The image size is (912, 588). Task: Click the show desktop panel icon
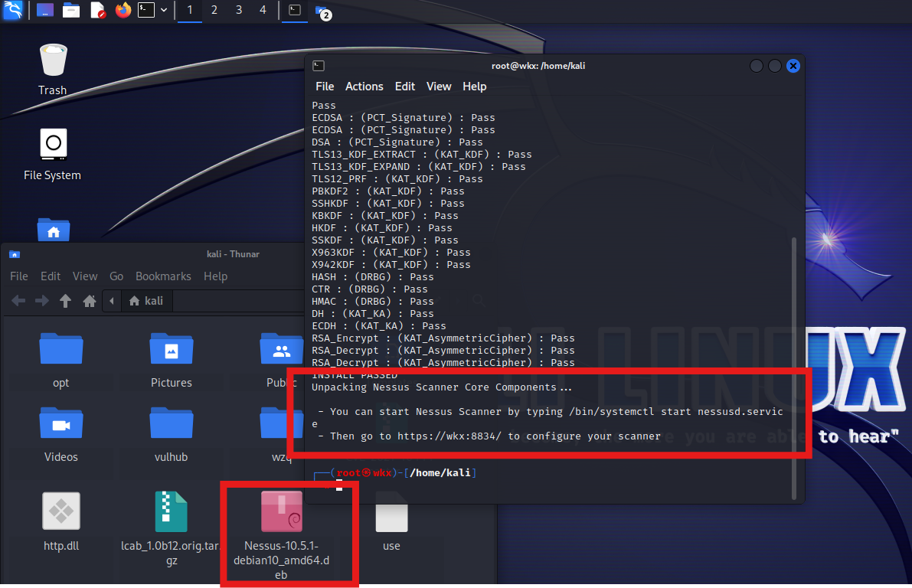[44, 10]
